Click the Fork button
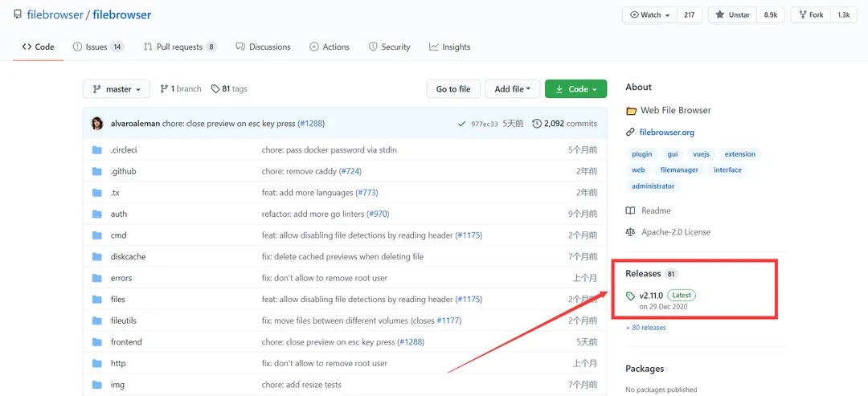The width and height of the screenshot is (868, 396). point(810,15)
